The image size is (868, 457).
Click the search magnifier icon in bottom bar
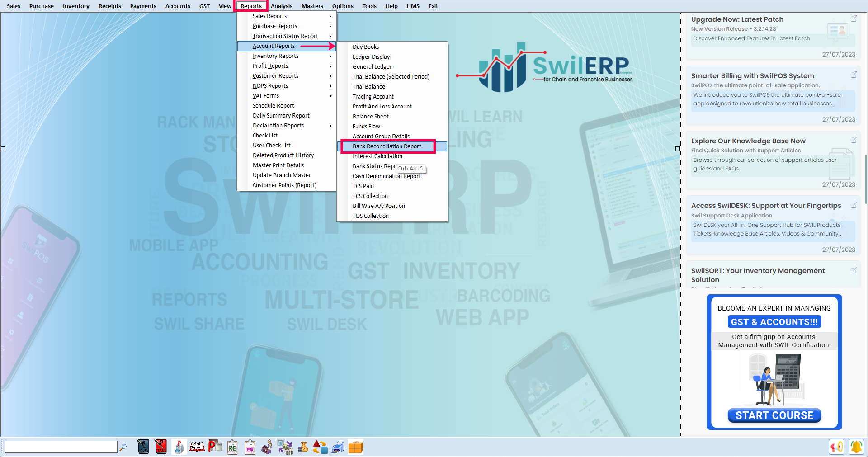coord(123,447)
